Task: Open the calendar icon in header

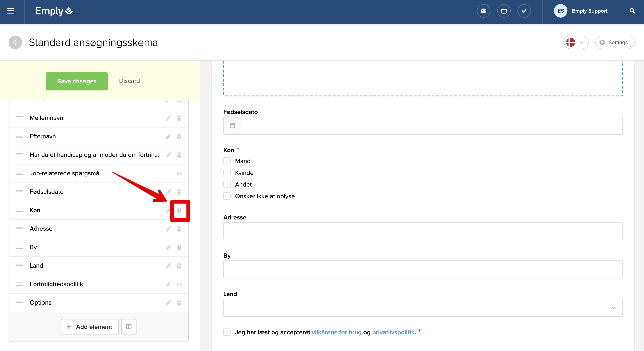Action: 504,11
